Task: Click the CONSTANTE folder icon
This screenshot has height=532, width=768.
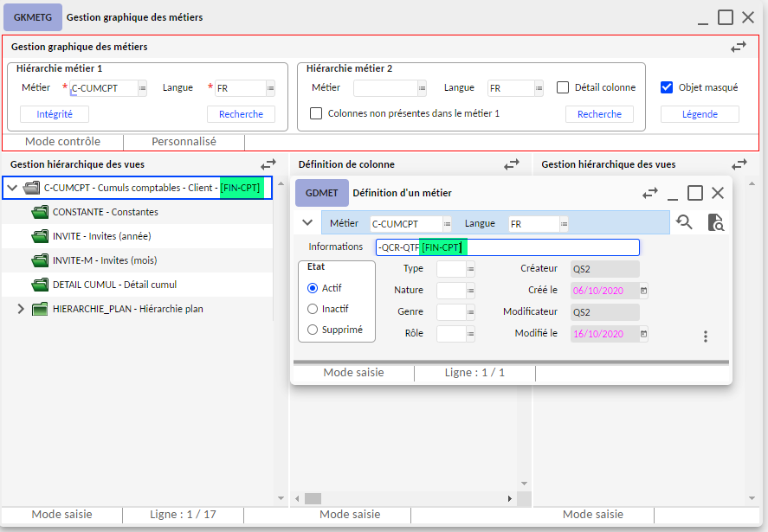Action: (40, 212)
